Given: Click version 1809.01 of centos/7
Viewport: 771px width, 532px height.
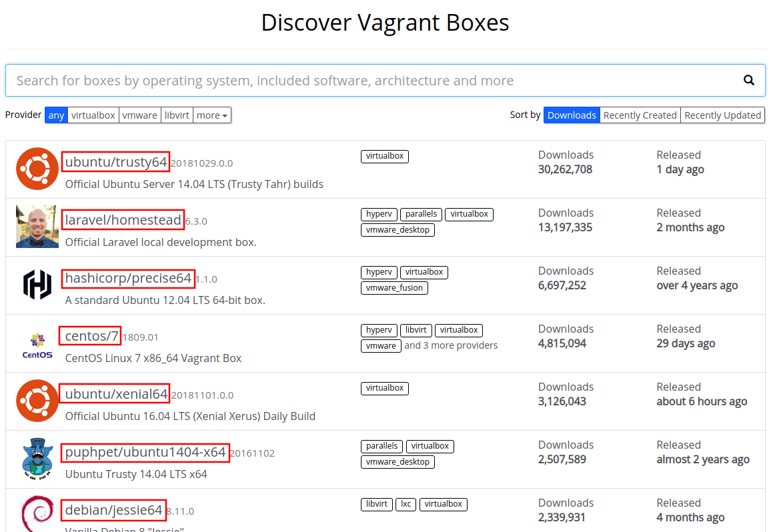Looking at the screenshot, I should click(x=140, y=337).
